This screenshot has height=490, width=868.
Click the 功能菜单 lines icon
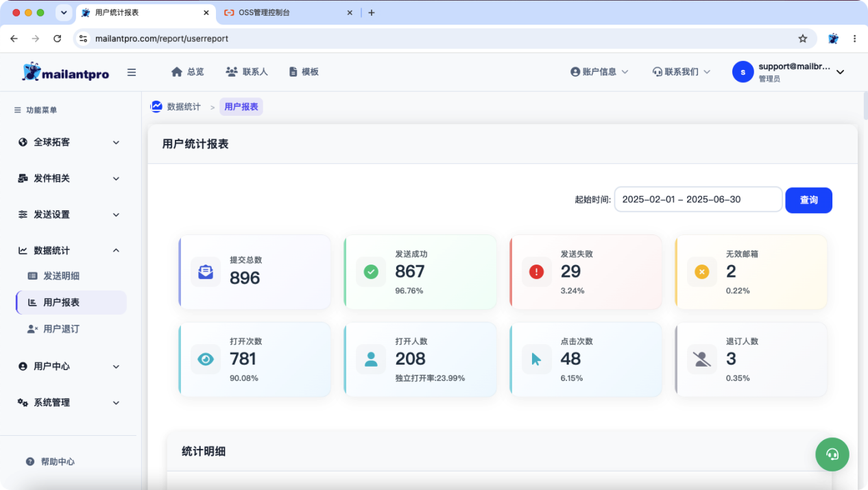click(18, 110)
